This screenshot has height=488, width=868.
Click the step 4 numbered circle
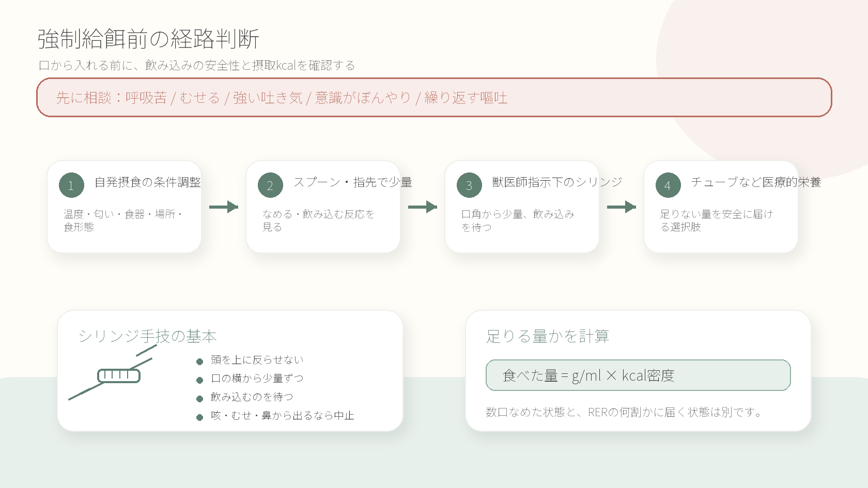[x=668, y=185]
